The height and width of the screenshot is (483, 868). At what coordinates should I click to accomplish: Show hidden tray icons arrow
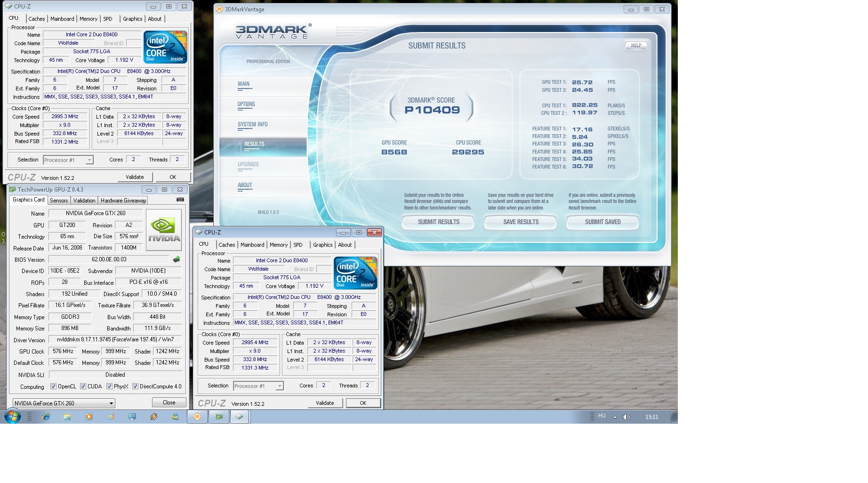(x=615, y=417)
